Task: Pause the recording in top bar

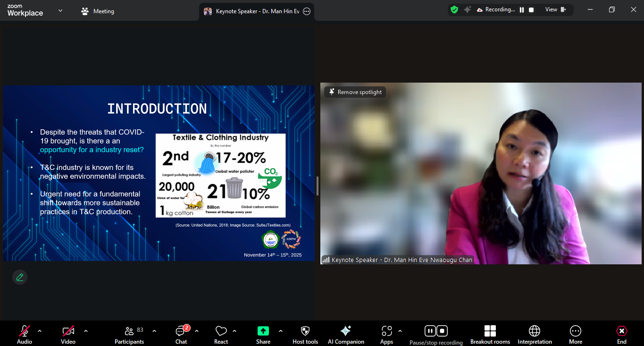Action: click(x=522, y=10)
